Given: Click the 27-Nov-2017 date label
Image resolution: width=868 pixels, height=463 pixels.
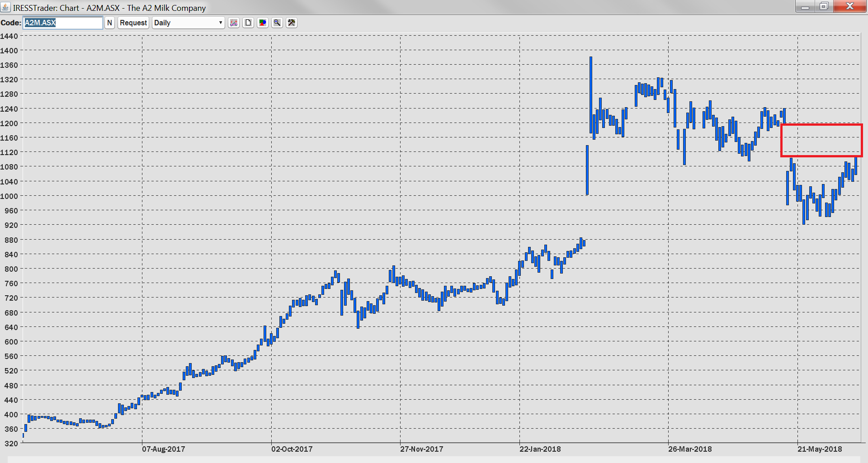Looking at the screenshot, I should coord(422,449).
